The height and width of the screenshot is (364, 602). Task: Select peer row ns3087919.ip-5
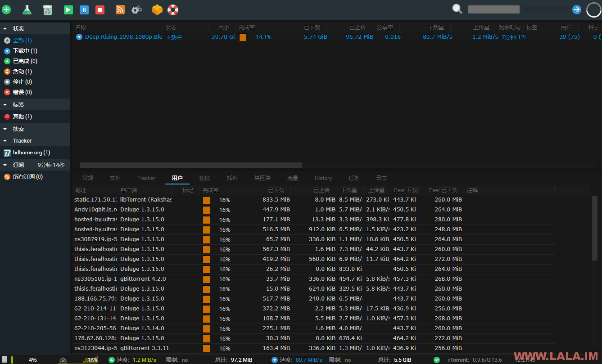click(313, 239)
